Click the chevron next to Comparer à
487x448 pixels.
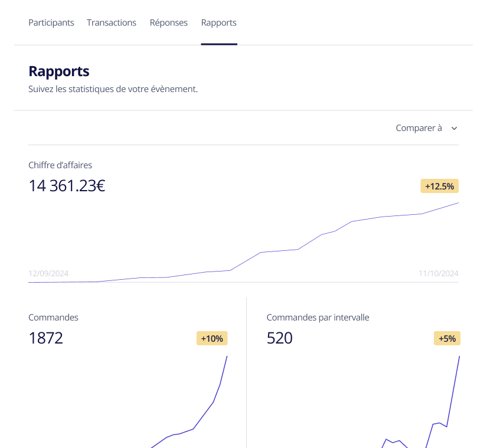click(x=454, y=128)
